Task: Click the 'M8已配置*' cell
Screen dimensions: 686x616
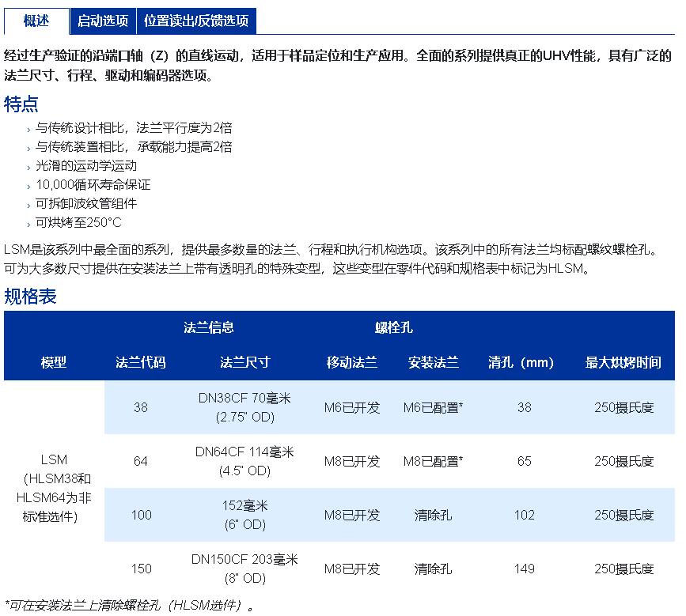Action: (x=433, y=461)
